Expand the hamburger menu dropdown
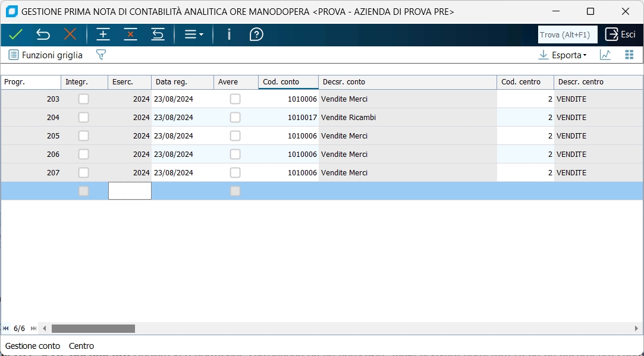This screenshot has width=644, height=356. pyautogui.click(x=193, y=34)
